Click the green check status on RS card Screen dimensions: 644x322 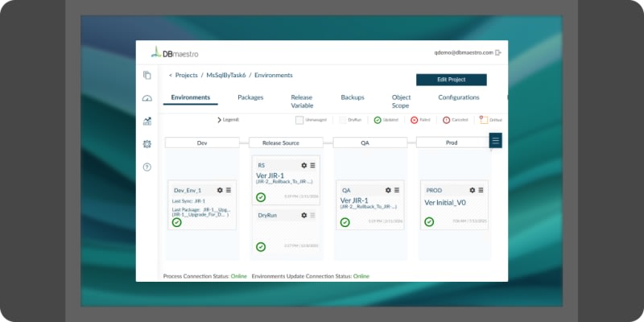(261, 197)
